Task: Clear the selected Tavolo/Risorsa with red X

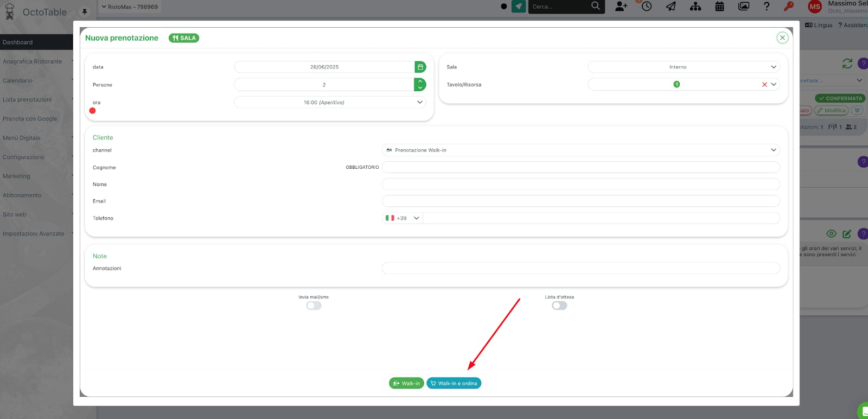Action: 764,84
